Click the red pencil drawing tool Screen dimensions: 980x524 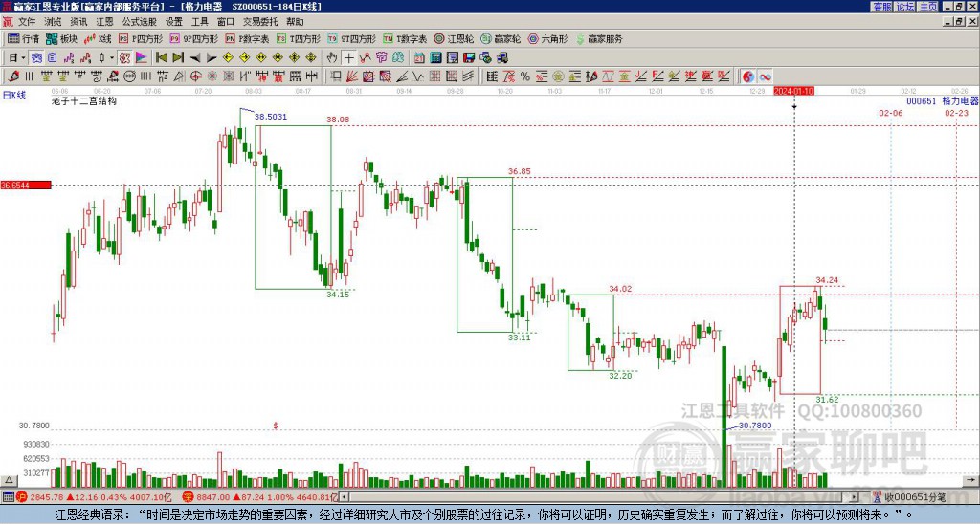point(13,76)
